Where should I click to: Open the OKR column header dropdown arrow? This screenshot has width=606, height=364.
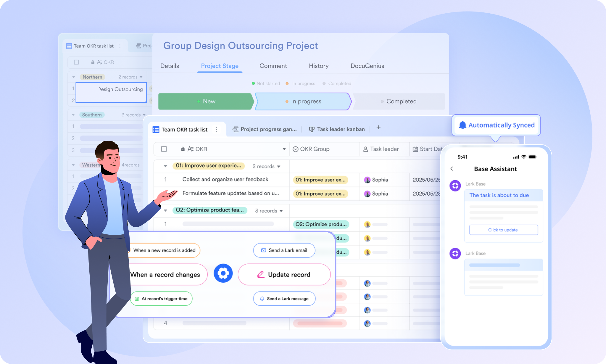click(x=284, y=149)
